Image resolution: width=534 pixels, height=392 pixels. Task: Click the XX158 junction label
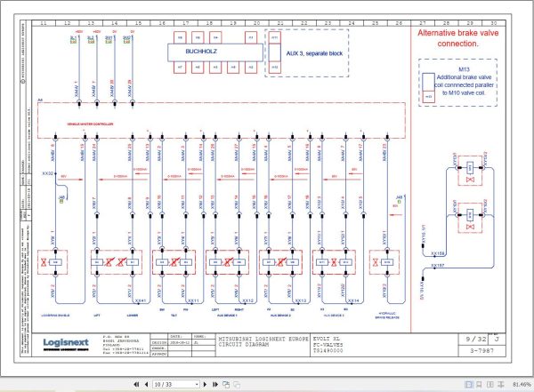[438, 253]
